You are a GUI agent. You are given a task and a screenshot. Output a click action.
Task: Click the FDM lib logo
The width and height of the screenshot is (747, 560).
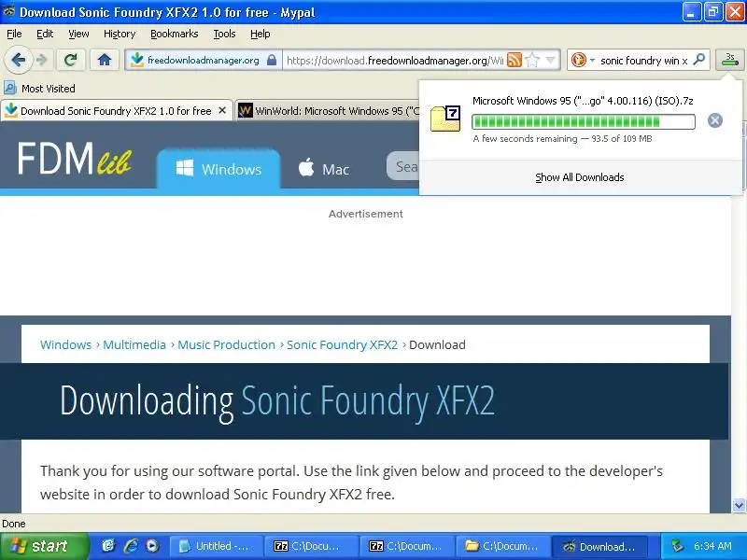pyautogui.click(x=75, y=159)
